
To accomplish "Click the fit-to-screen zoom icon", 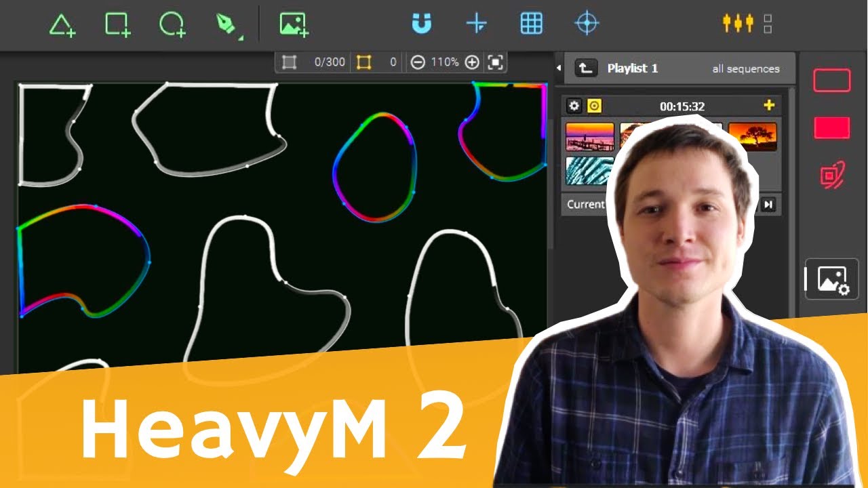I will tap(496, 62).
